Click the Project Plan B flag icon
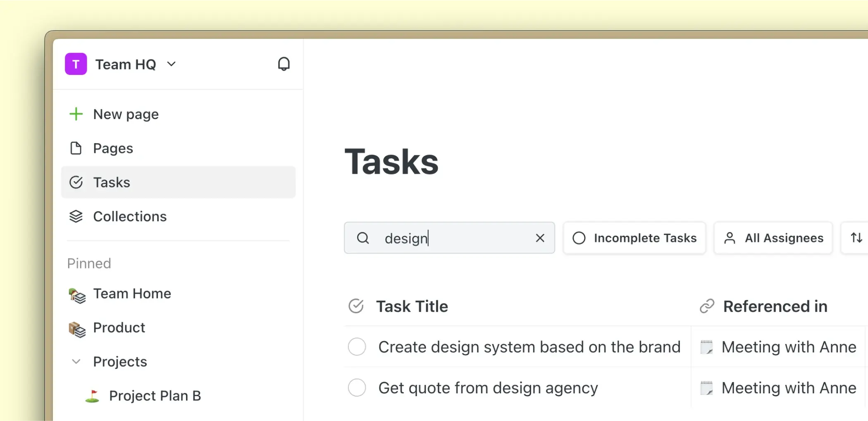868x421 pixels. point(92,396)
